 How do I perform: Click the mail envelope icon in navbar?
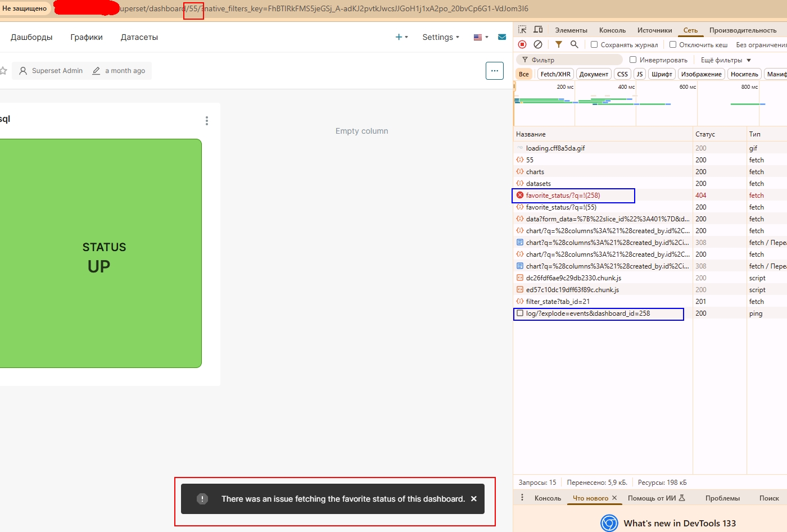pyautogui.click(x=502, y=37)
